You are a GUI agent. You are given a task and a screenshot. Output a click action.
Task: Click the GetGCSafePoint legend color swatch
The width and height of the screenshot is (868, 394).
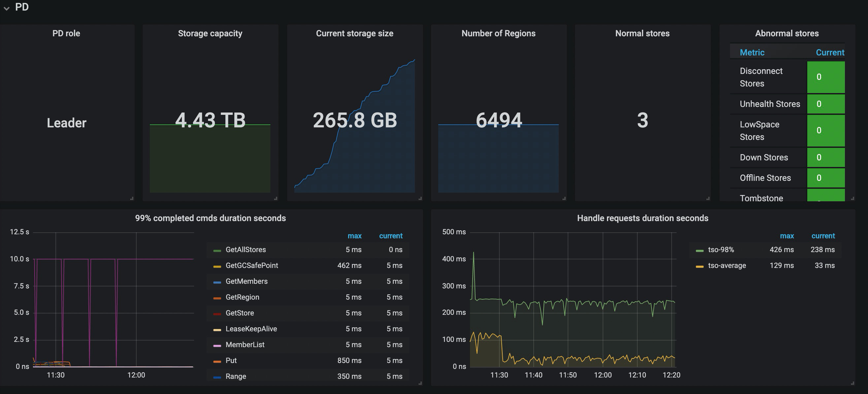(x=217, y=266)
